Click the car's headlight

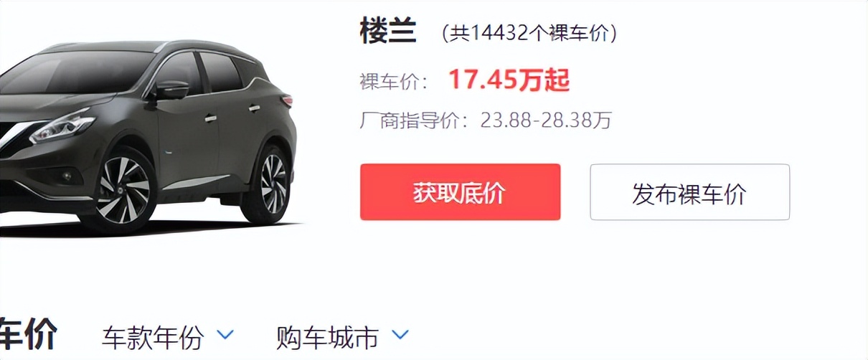pyautogui.click(x=61, y=126)
